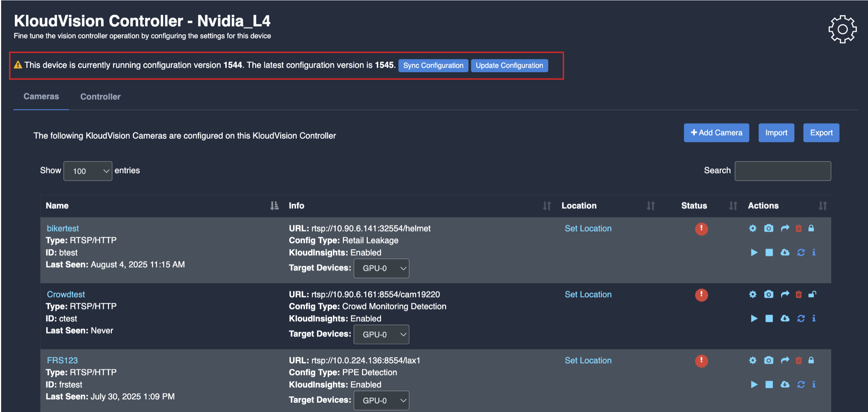Click the 'Crowd Monitoring Detection' config type text
868x412 pixels.
pos(394,306)
